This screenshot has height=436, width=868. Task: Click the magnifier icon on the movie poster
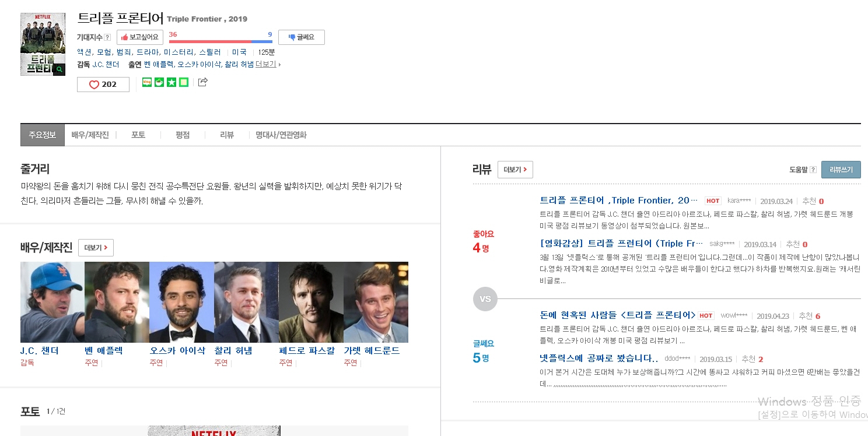coord(59,69)
